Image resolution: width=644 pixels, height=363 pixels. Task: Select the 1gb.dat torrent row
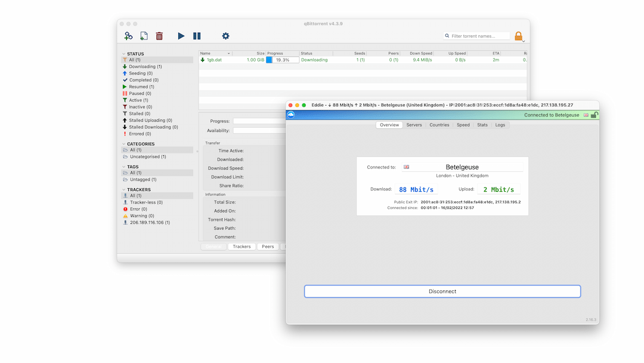pos(363,60)
